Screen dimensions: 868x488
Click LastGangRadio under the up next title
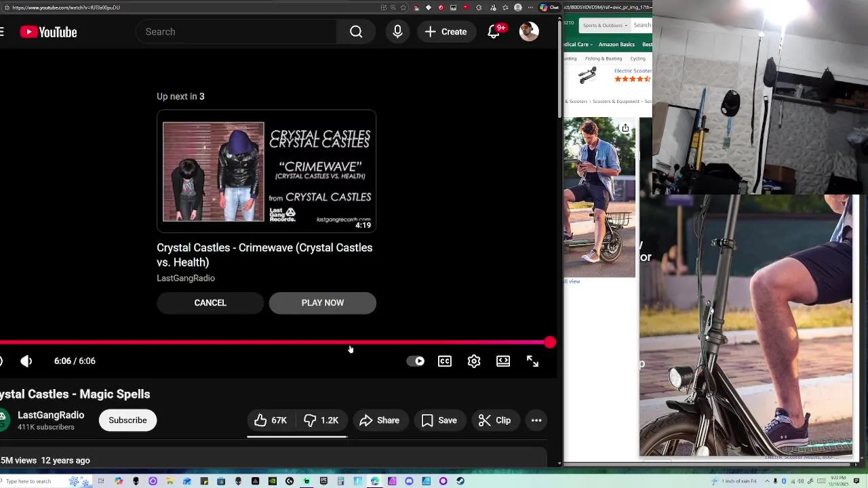[x=186, y=278]
